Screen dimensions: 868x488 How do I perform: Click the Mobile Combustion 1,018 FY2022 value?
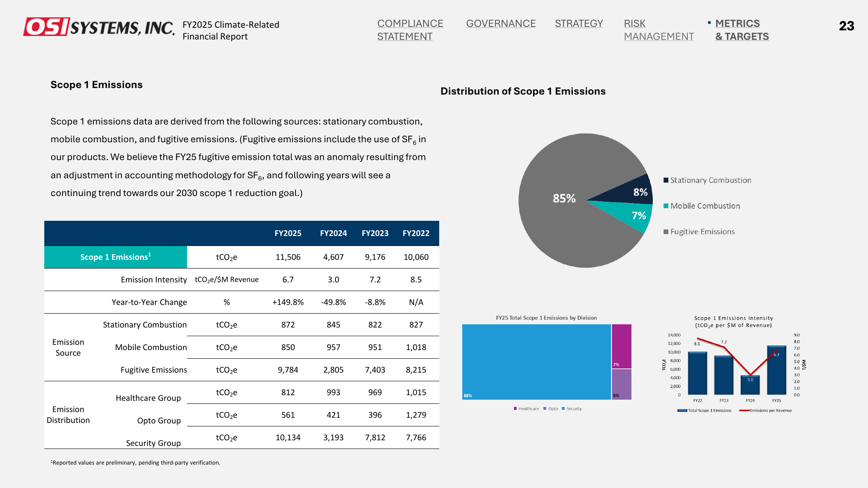(416, 347)
